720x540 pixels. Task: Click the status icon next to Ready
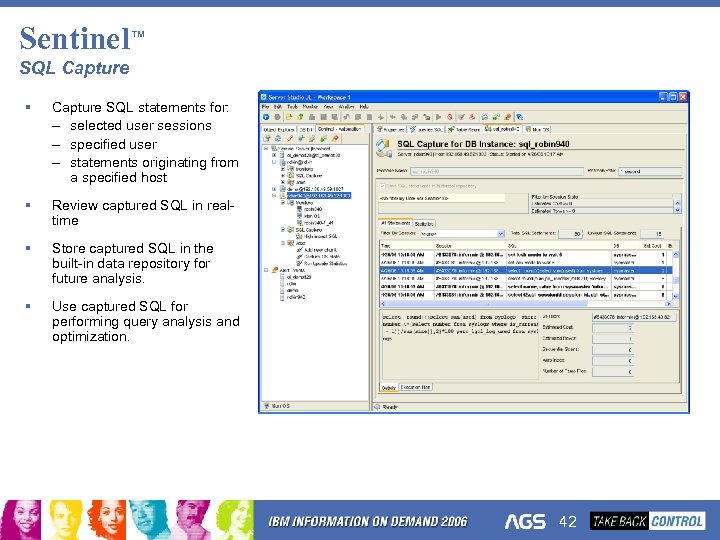coord(377,407)
